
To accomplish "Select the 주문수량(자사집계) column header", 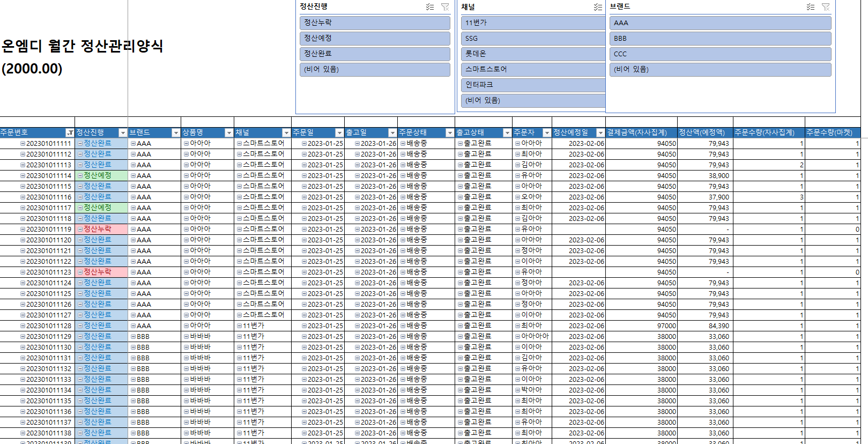I will tap(769, 132).
